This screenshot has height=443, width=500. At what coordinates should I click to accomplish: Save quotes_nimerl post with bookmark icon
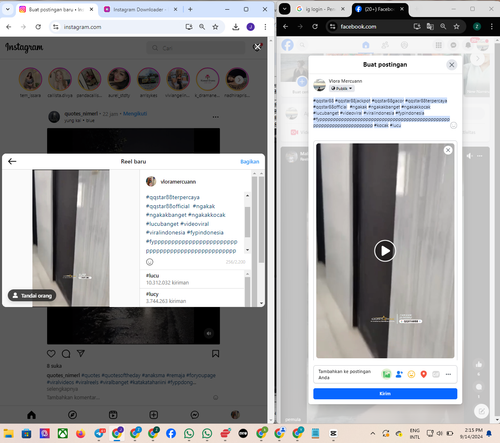pyautogui.click(x=215, y=354)
